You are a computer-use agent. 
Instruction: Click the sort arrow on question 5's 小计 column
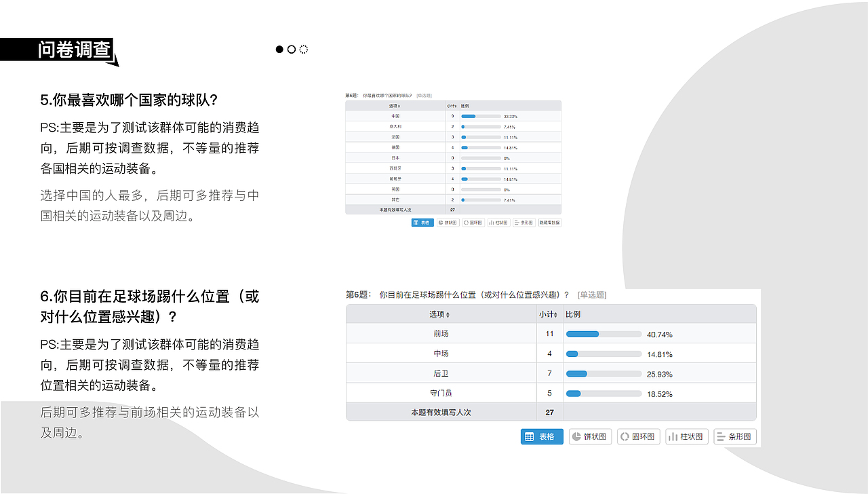coord(453,106)
